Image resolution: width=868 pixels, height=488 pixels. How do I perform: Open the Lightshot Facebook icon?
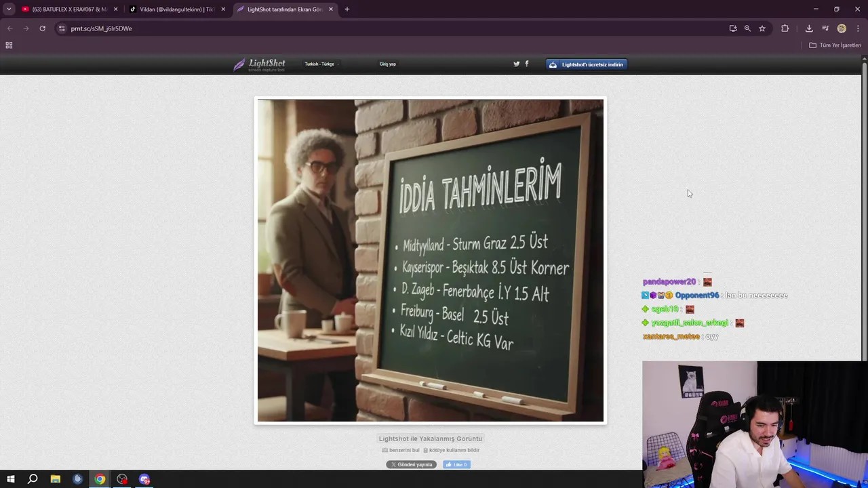coord(527,64)
